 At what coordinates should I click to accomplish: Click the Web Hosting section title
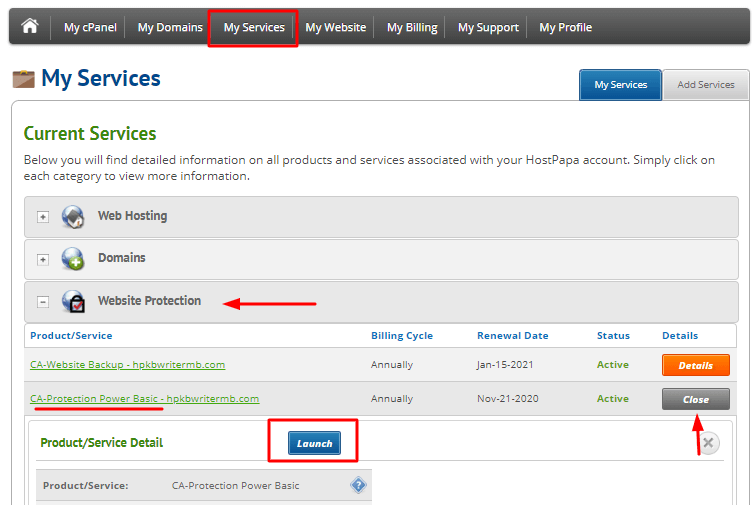tap(133, 216)
